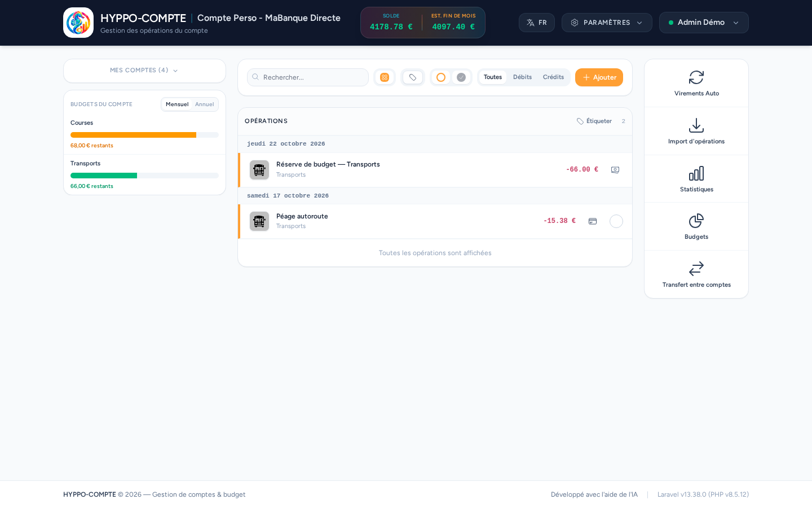
Task: Open the Budgets pie chart section
Action: point(696,226)
